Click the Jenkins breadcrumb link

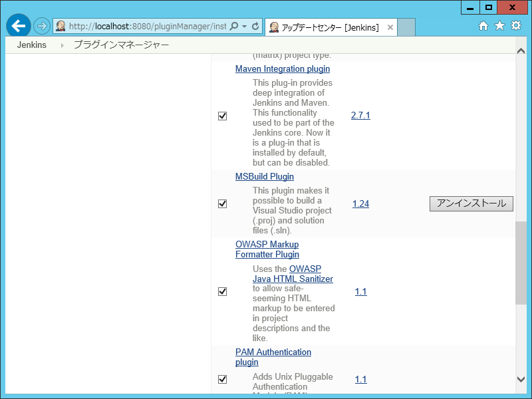pyautogui.click(x=32, y=45)
